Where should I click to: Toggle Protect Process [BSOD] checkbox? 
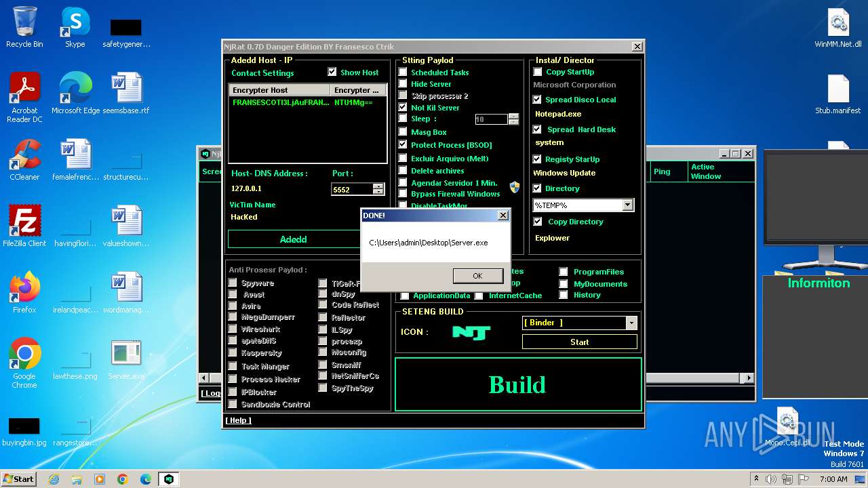pos(403,144)
